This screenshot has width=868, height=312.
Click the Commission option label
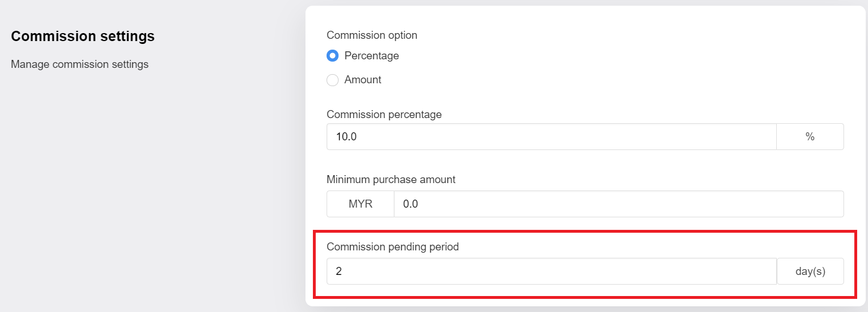[372, 35]
